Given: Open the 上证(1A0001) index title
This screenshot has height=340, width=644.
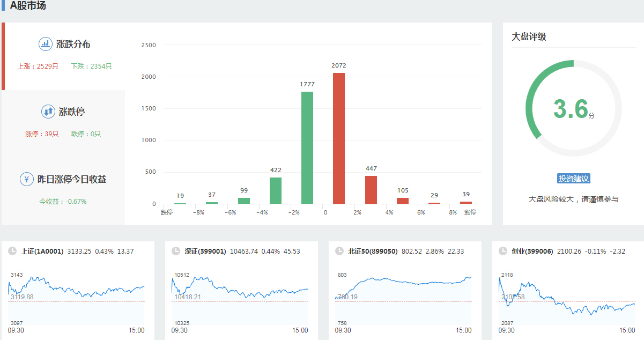Looking at the screenshot, I should click(42, 251).
